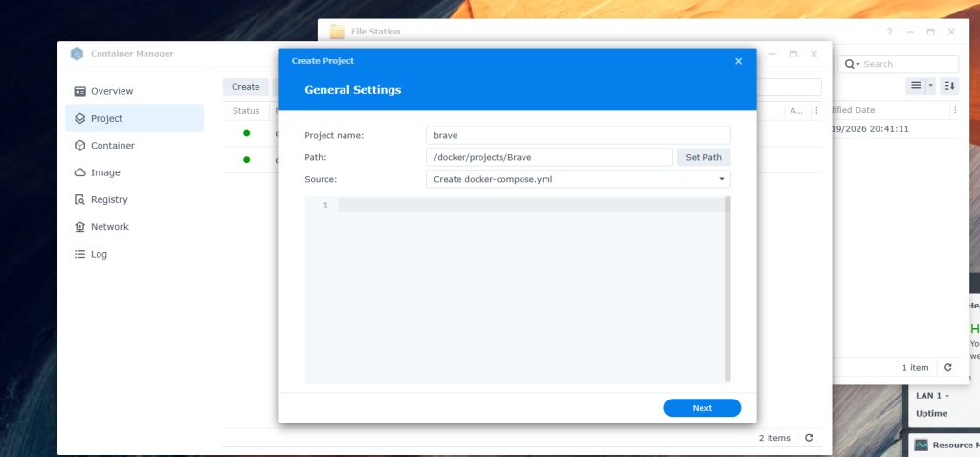Click the File Station folder icon

pos(338,32)
